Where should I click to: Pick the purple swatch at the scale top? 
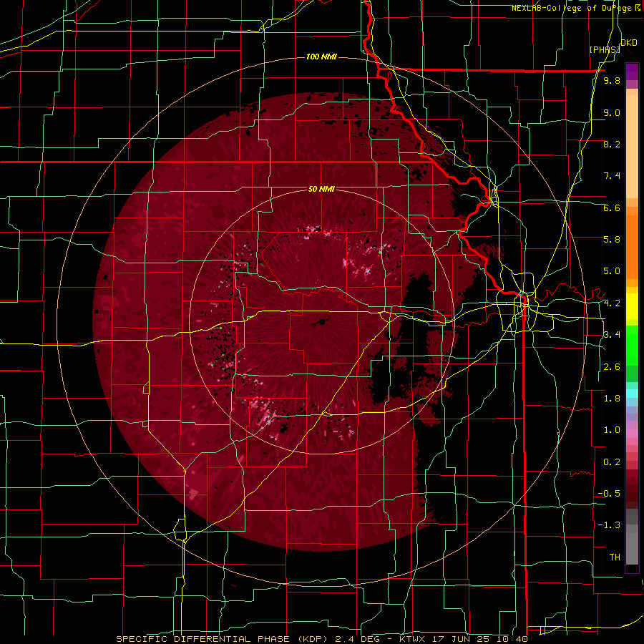tap(632, 72)
